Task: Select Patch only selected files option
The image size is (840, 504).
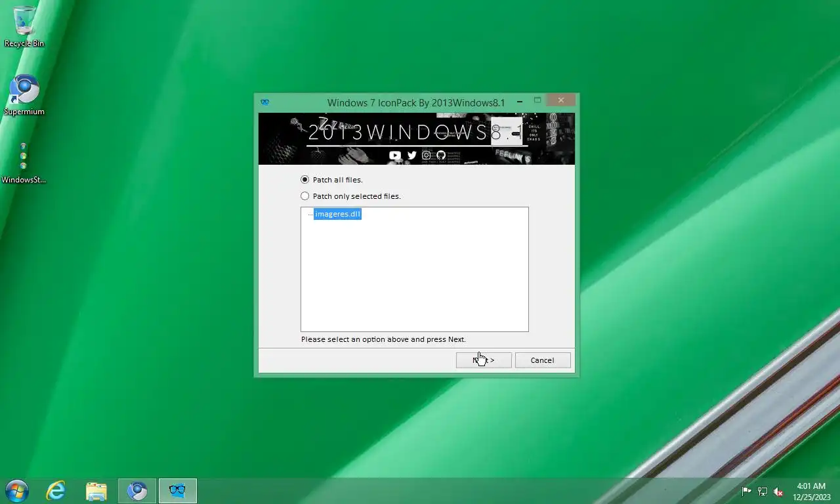Action: (x=350, y=196)
